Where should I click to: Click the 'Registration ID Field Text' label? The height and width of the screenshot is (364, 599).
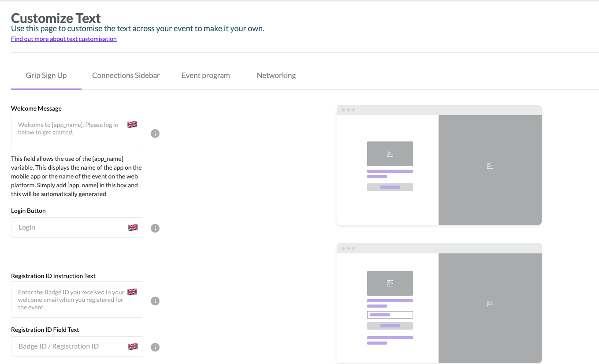45,330
